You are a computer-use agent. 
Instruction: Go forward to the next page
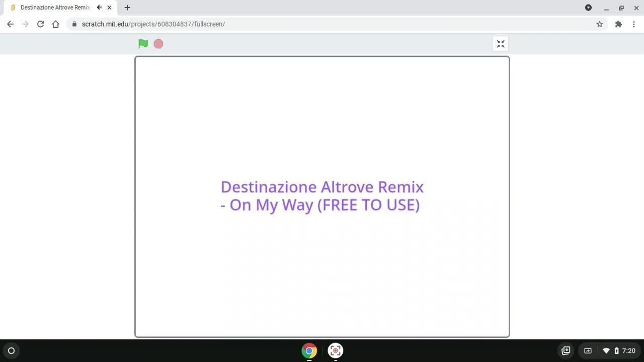coord(25,24)
